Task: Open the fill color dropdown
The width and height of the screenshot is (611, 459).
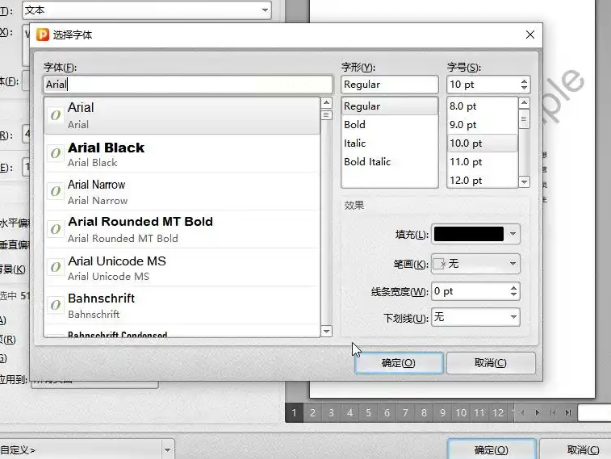Action: [x=513, y=234]
